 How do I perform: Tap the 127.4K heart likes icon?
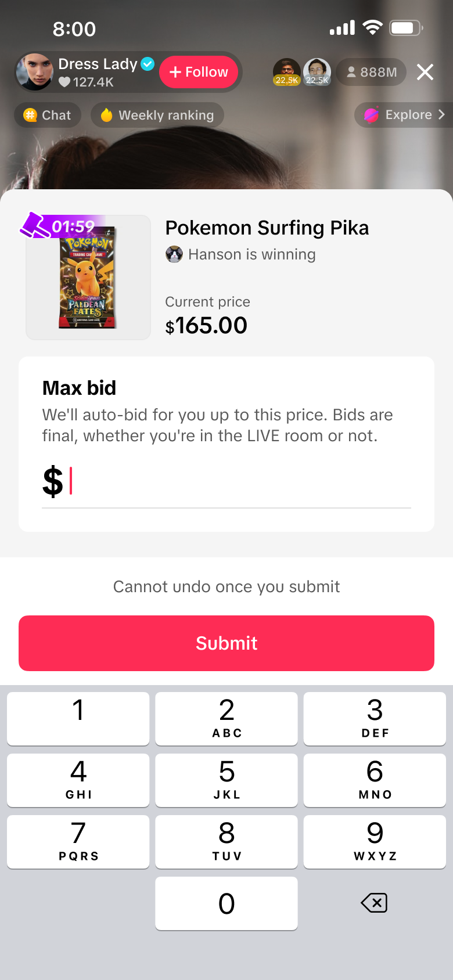[64, 82]
